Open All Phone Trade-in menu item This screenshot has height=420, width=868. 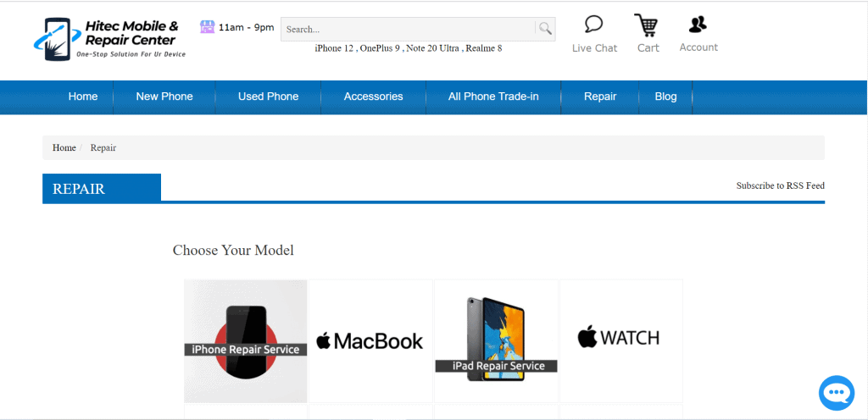click(x=494, y=97)
